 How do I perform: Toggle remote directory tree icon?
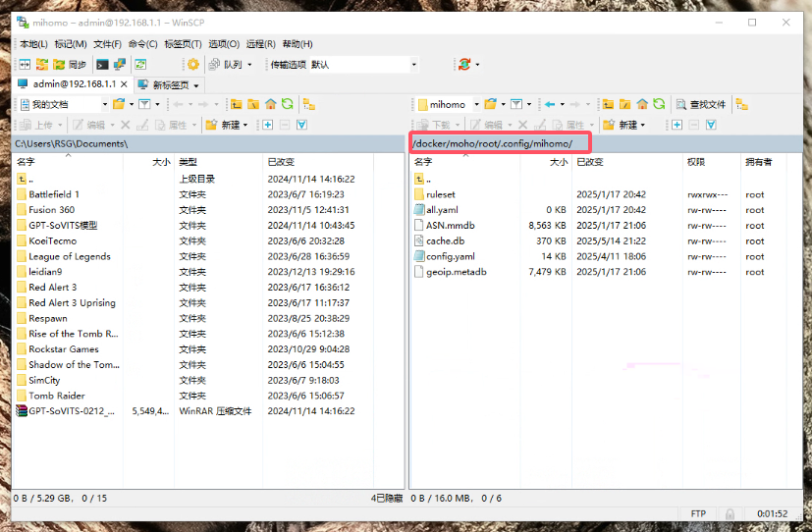pos(742,105)
